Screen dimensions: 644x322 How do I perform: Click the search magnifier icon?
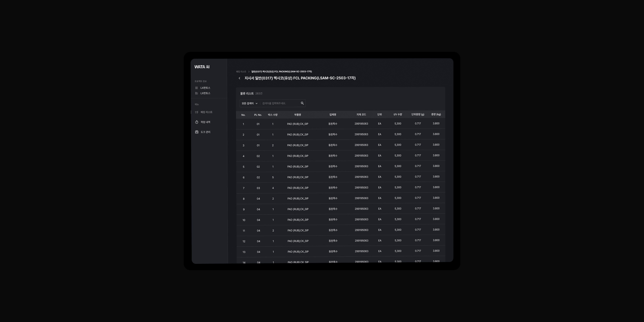302,103
